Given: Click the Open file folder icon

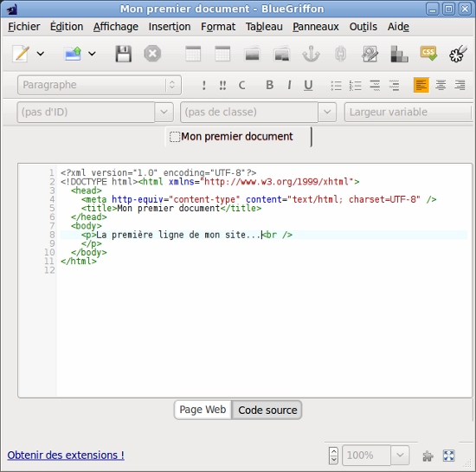Looking at the screenshot, I should [73, 54].
